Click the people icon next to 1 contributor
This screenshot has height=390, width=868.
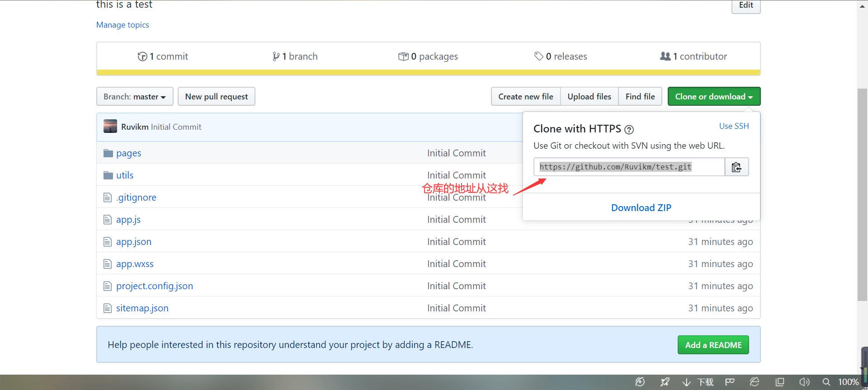pyautogui.click(x=665, y=56)
